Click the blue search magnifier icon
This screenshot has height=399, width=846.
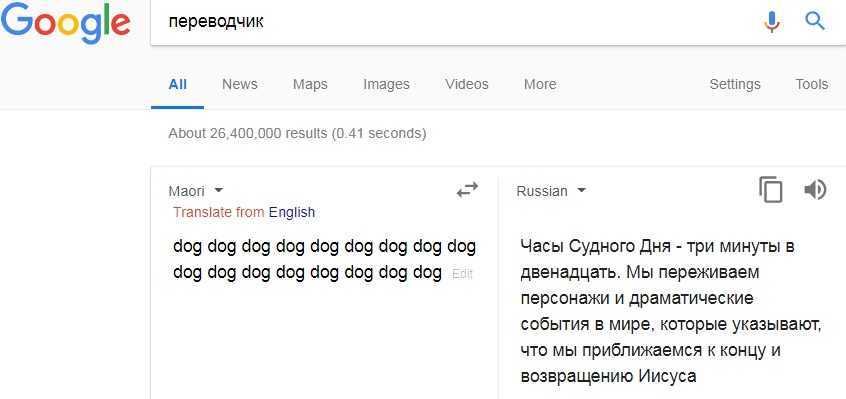(815, 21)
